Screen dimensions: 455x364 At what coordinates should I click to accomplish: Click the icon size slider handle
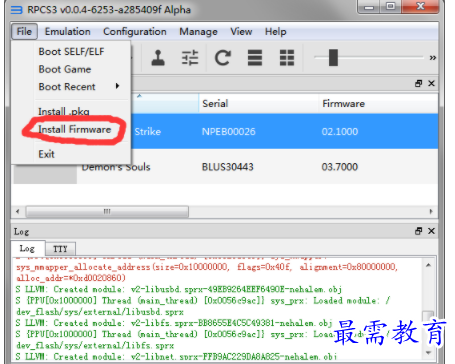tap(333, 58)
